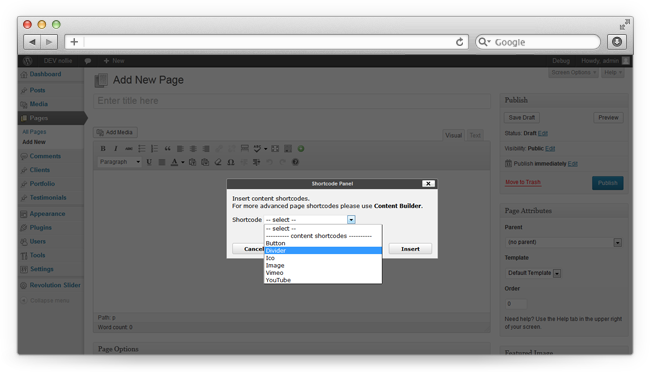
Task: Click the Move to Trash link
Action: click(523, 182)
